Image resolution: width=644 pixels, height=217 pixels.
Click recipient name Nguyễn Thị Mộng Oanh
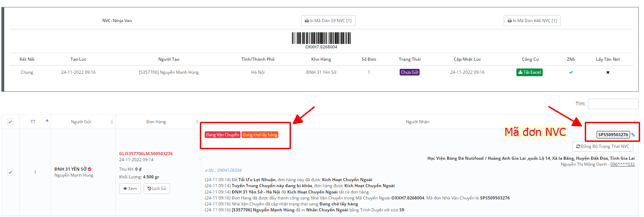click(x=584, y=164)
